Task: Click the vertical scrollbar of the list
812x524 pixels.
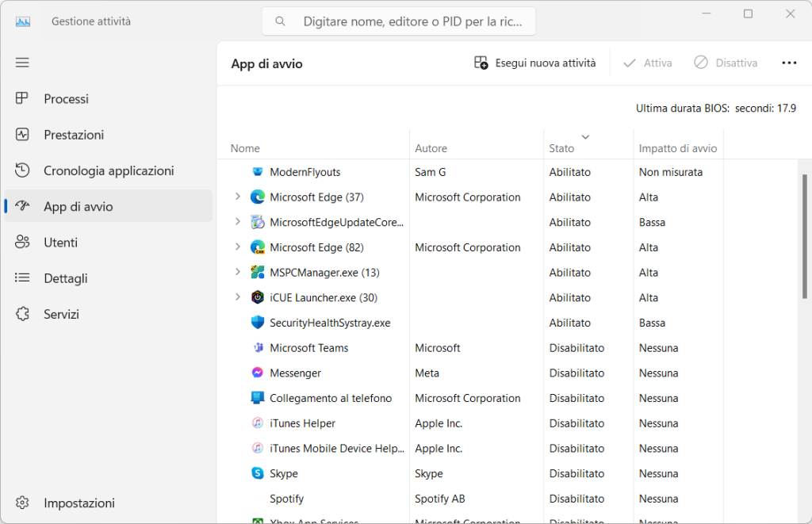Action: click(805, 238)
